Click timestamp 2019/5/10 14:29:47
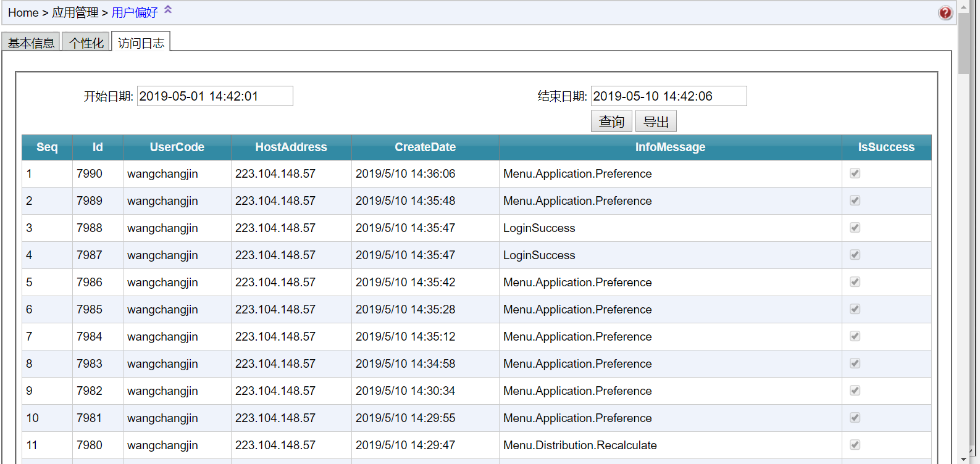The width and height of the screenshot is (980, 464). point(405,445)
